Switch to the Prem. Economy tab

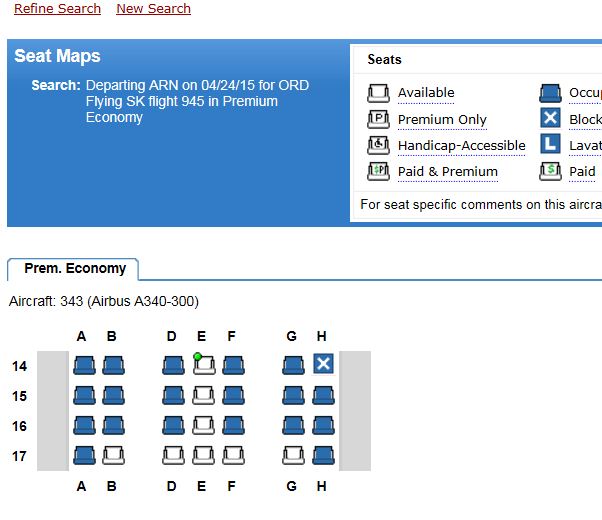(75, 269)
